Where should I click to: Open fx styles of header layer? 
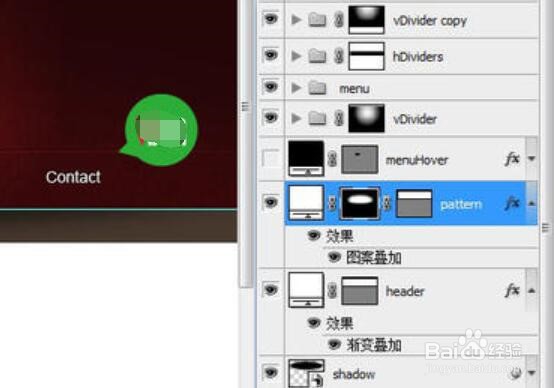point(512,290)
